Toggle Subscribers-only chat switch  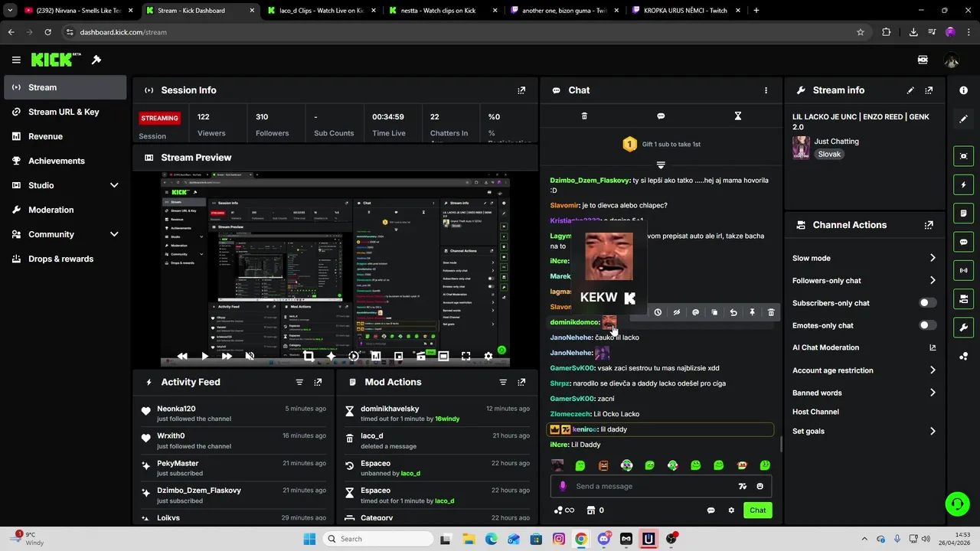coord(927,303)
